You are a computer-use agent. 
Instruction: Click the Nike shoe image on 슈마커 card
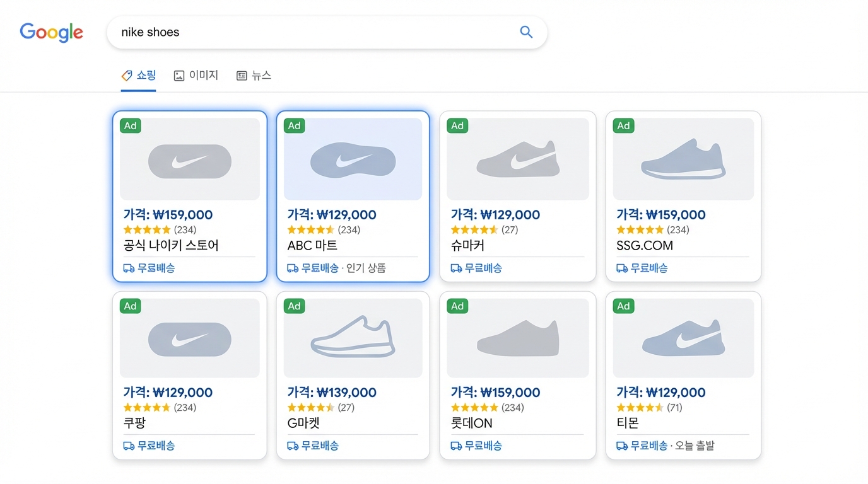coord(517,158)
